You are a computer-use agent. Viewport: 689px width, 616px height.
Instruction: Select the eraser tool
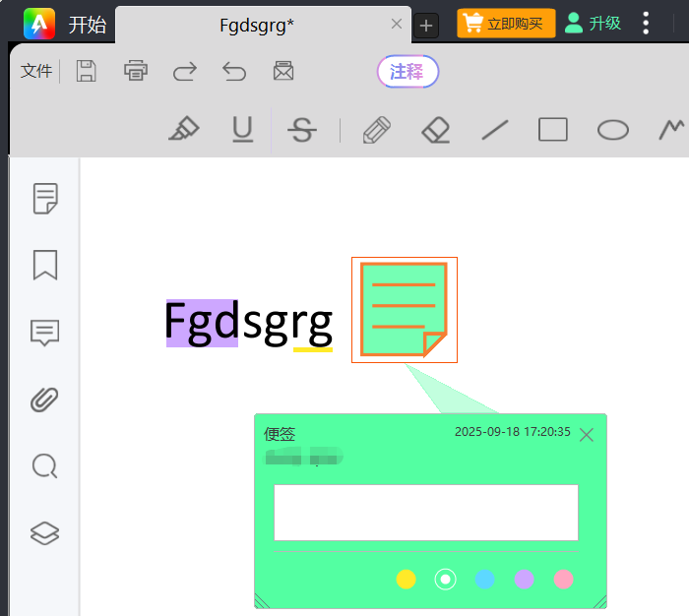coord(435,130)
